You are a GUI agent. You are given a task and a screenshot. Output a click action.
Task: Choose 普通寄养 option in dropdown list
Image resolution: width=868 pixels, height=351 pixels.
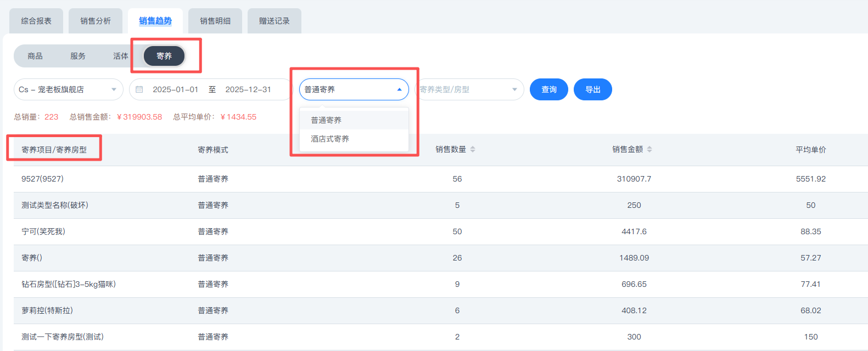pyautogui.click(x=326, y=120)
